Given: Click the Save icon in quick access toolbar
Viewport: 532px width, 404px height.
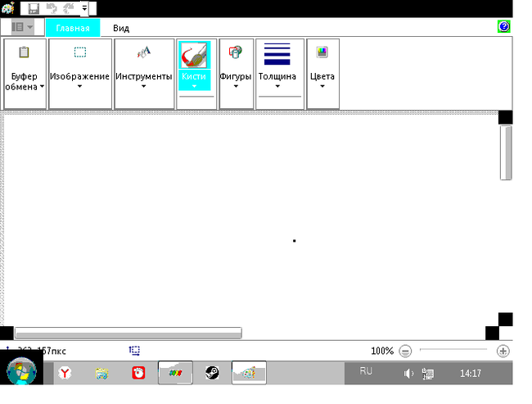Looking at the screenshot, I should (34, 8).
